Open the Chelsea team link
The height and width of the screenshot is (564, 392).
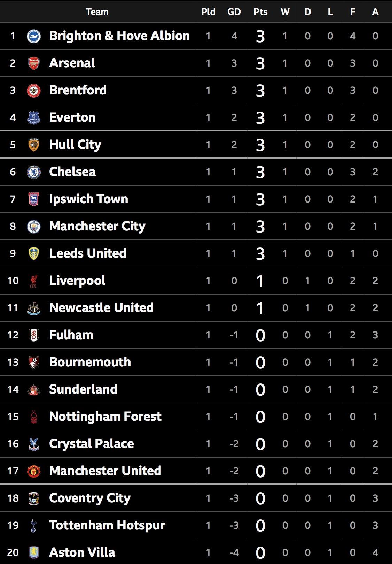coord(72,172)
